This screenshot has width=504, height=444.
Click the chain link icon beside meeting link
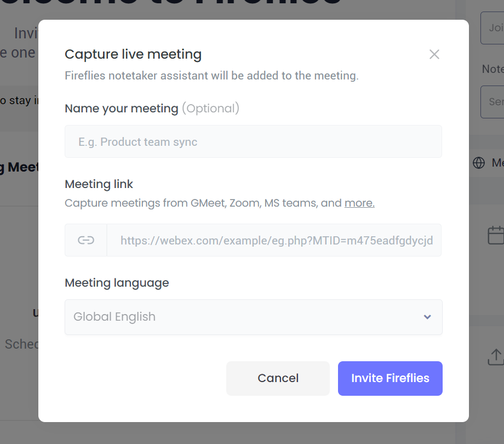tap(85, 240)
